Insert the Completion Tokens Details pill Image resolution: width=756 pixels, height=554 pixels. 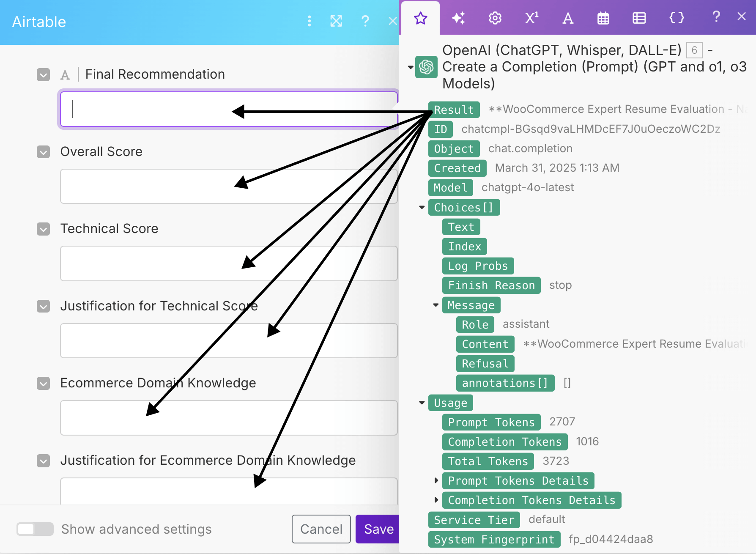click(531, 500)
